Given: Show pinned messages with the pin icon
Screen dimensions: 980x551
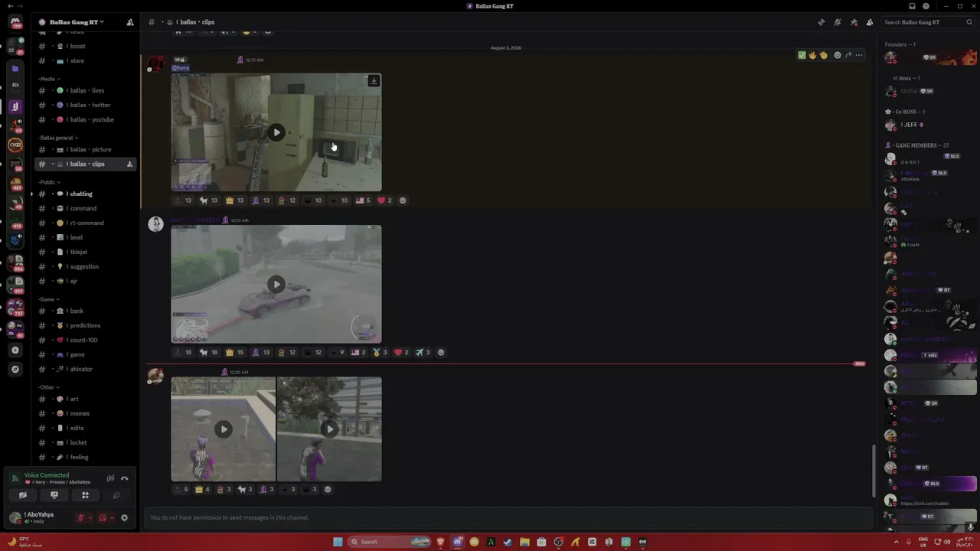Looking at the screenshot, I should tap(854, 22).
